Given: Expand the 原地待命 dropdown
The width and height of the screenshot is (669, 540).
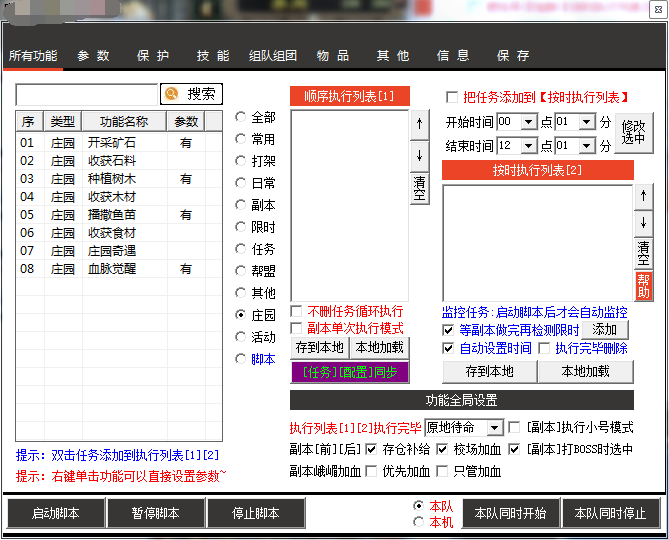Looking at the screenshot, I should 495,427.
